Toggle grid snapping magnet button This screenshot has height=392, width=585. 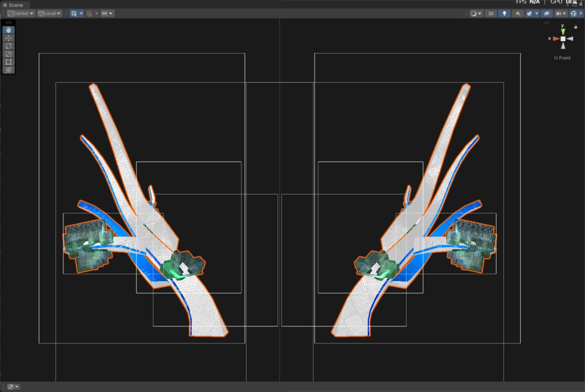pos(90,14)
